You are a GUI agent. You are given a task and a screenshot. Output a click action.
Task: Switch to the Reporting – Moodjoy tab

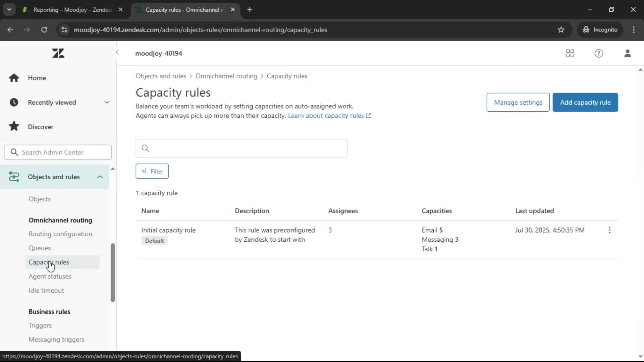(x=72, y=10)
